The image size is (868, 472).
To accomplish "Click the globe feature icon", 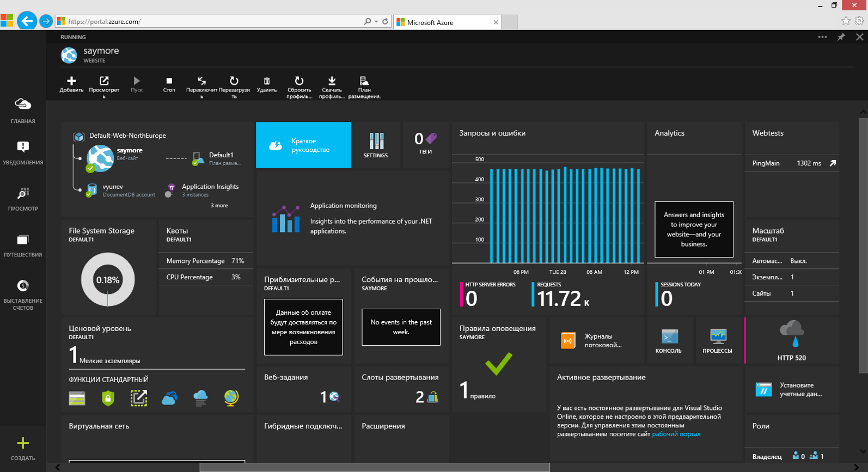I will point(231,398).
